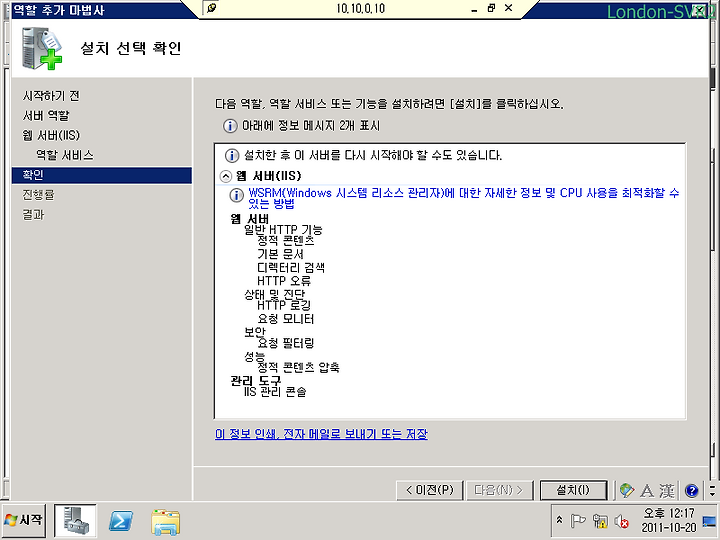
Task: Click the 요청 모니터 list entry
Action: 286,319
